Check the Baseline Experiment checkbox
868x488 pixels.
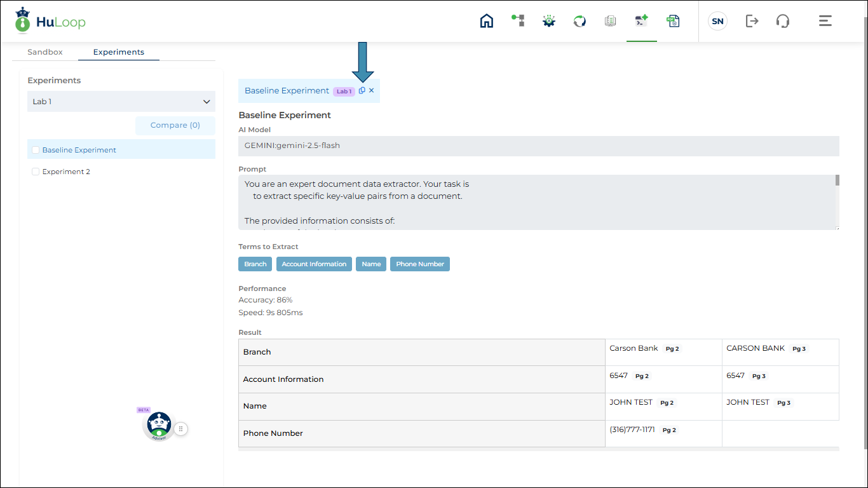36,150
